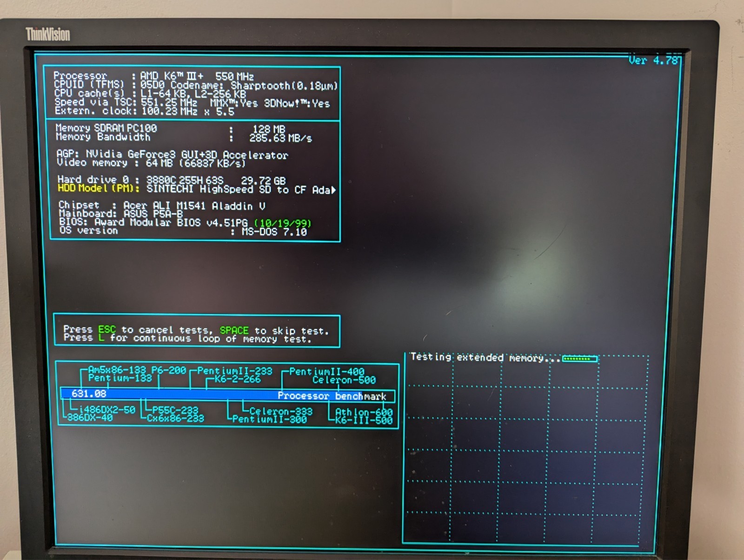Click the 'Celeron-333' benchmark marker

click(x=281, y=412)
